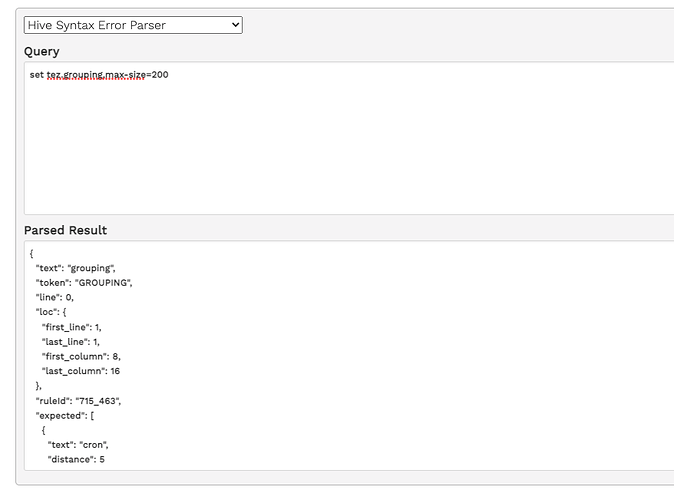Click the "token": "GROUPING" line

pyautogui.click(x=84, y=283)
